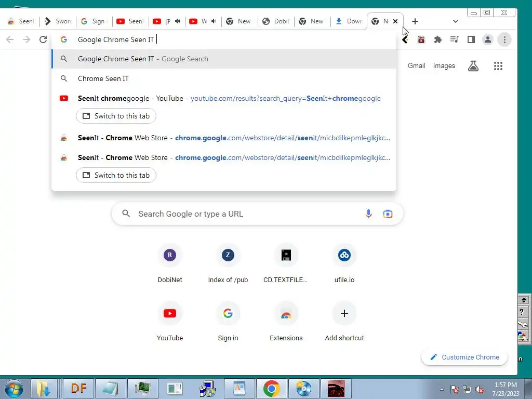Image resolution: width=532 pixels, height=399 pixels.
Task: Open the profile avatar icon
Action: [x=487, y=39]
